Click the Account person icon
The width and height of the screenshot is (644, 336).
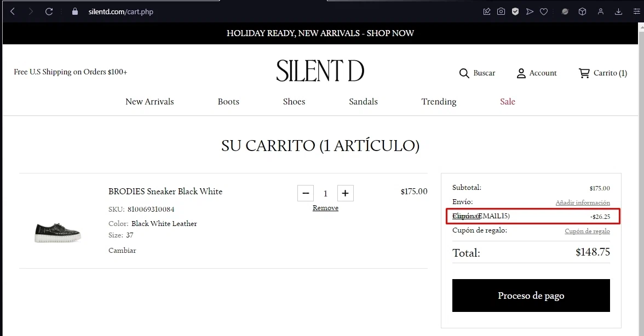click(521, 73)
